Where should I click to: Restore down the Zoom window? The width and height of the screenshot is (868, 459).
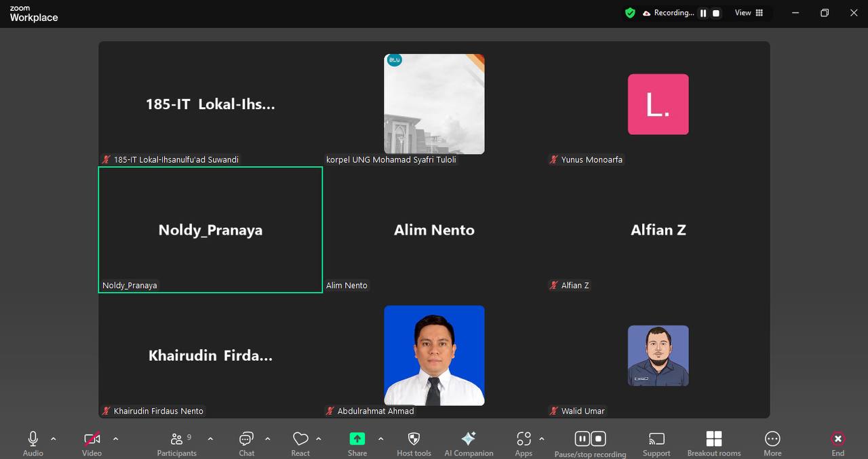(x=825, y=13)
